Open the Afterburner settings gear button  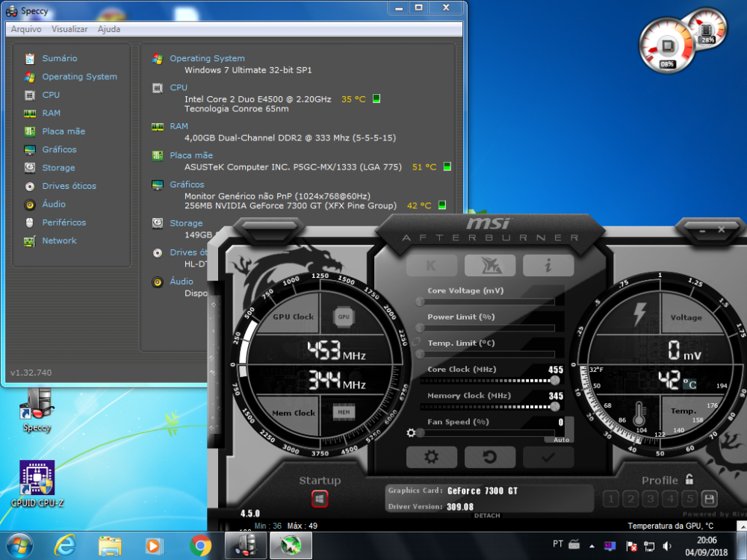click(x=431, y=457)
